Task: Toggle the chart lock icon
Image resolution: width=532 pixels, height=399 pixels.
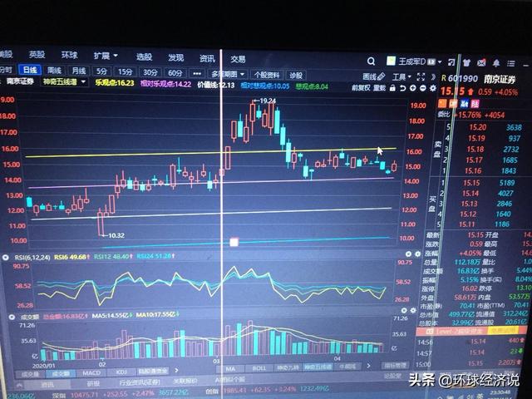Action: tap(392, 88)
